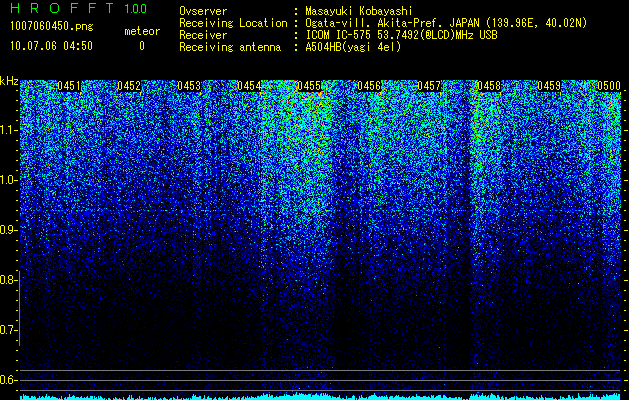The height and width of the screenshot is (400, 629).
Task: Click the Receiving antenna label
Action: tap(230, 47)
